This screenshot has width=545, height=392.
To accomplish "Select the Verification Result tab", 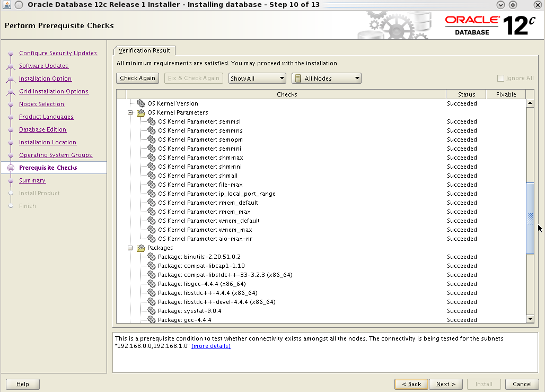I will pyautogui.click(x=144, y=50).
